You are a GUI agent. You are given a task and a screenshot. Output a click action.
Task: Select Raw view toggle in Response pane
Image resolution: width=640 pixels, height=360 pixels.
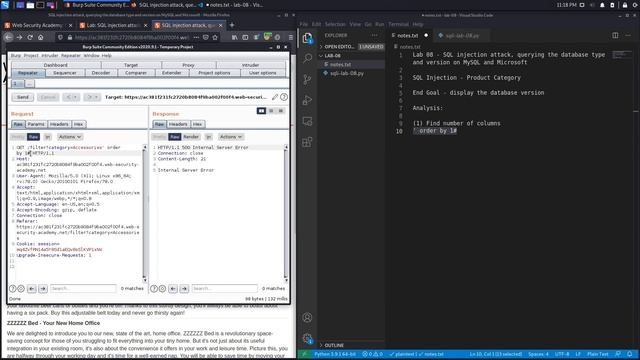tap(174, 137)
